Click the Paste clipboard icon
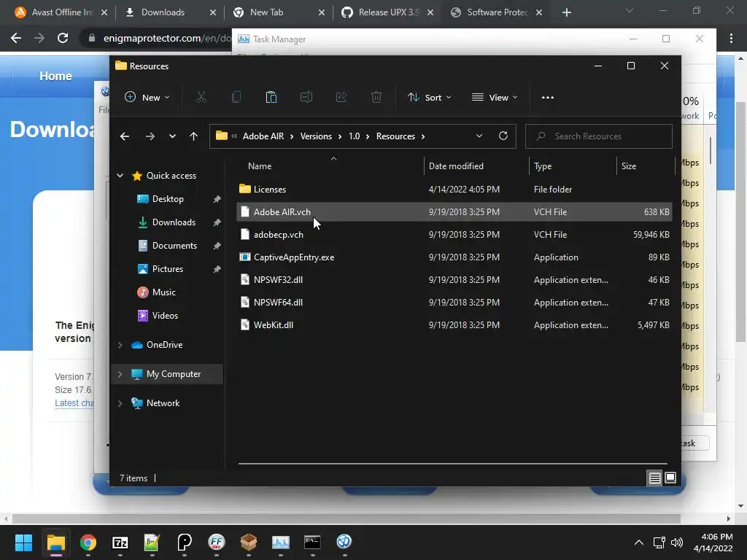Screen dimensions: 747x560 [271, 98]
